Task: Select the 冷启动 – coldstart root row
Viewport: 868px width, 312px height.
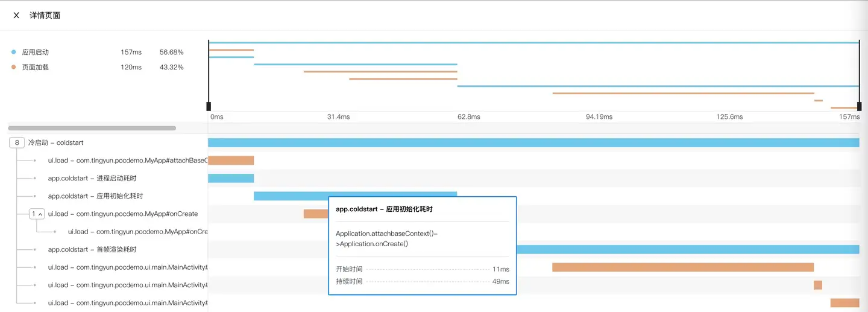Action: [55, 143]
